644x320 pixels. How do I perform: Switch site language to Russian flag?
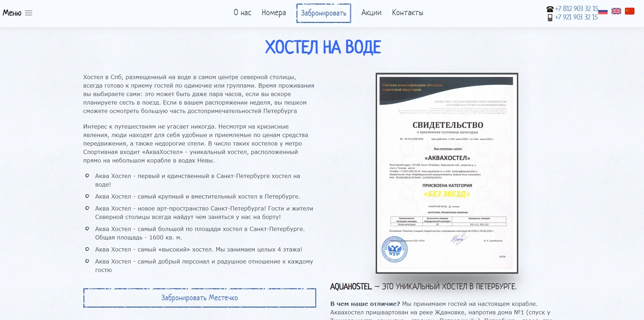click(603, 11)
